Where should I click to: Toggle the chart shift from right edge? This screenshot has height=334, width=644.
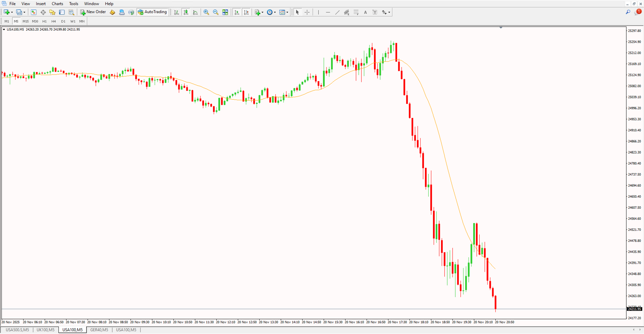[x=247, y=12]
